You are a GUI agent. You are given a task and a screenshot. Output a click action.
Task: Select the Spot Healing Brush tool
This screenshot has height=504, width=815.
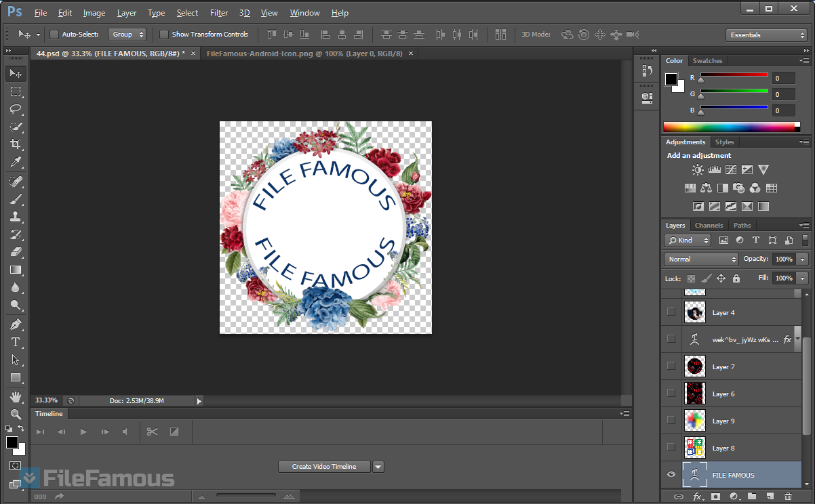(x=16, y=182)
